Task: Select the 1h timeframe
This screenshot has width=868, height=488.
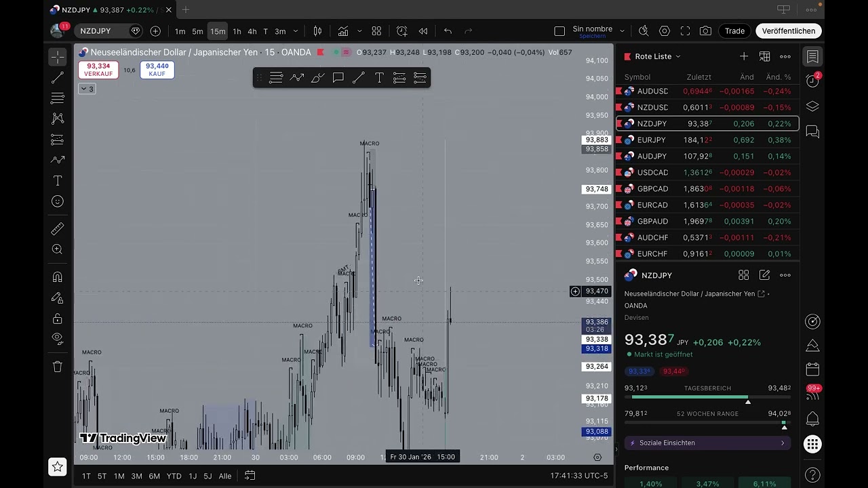Action: pyautogui.click(x=237, y=31)
